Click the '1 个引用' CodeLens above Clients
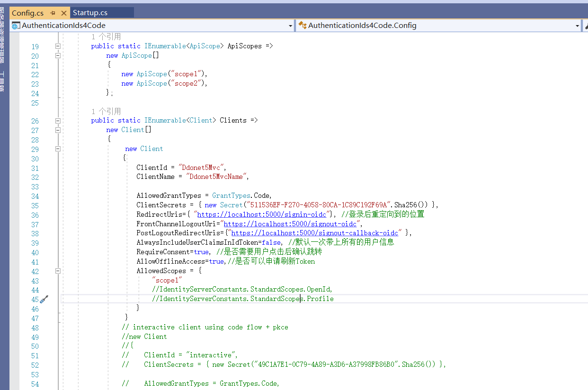Image resolution: width=588 pixels, height=390 pixels. click(x=106, y=111)
